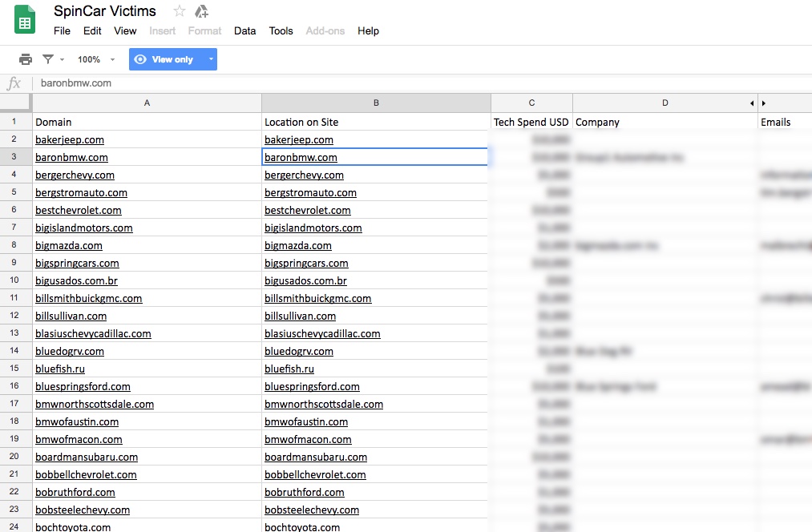Viewport: 812px width, 532px height.
Task: Click the Google Sheets home icon
Action: (24, 20)
